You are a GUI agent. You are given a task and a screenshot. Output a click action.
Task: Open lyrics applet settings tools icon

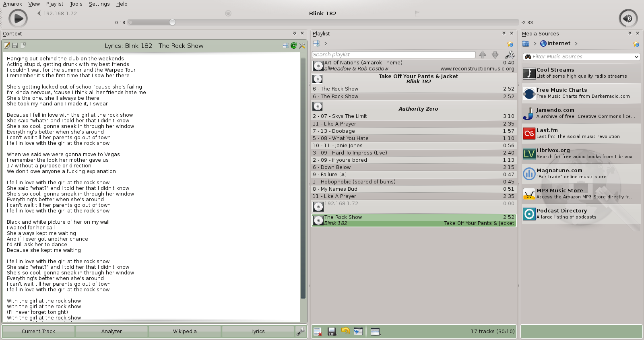coord(302,45)
